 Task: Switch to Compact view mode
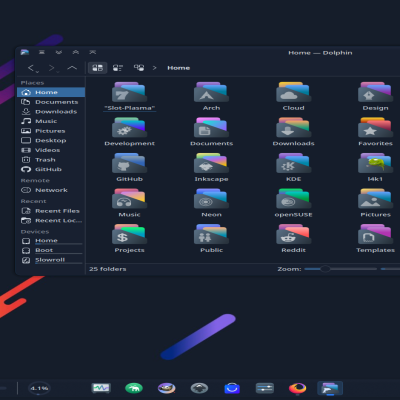(x=118, y=68)
